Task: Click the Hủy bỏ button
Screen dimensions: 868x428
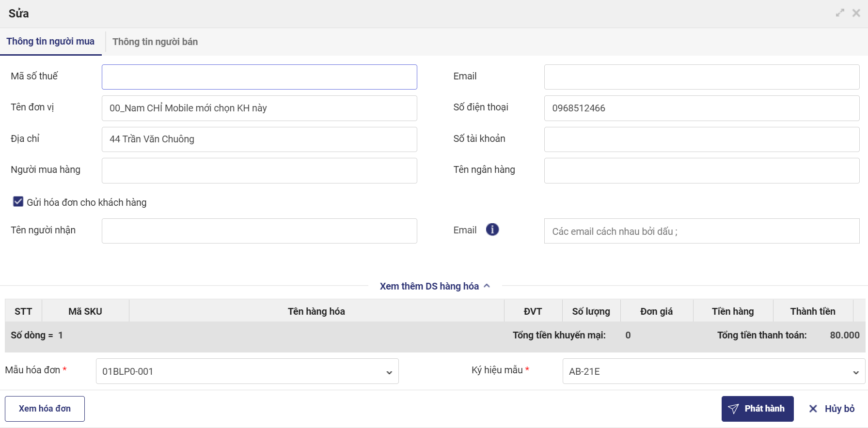Action: (832, 409)
